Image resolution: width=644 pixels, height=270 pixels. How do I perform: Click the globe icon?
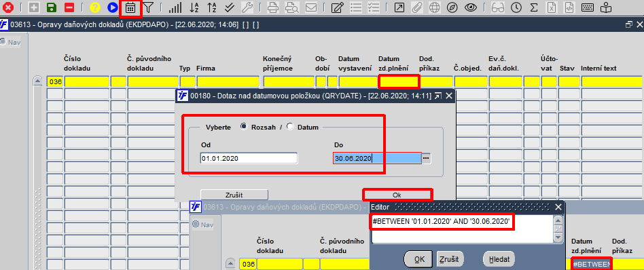pyautogui.click(x=435, y=7)
